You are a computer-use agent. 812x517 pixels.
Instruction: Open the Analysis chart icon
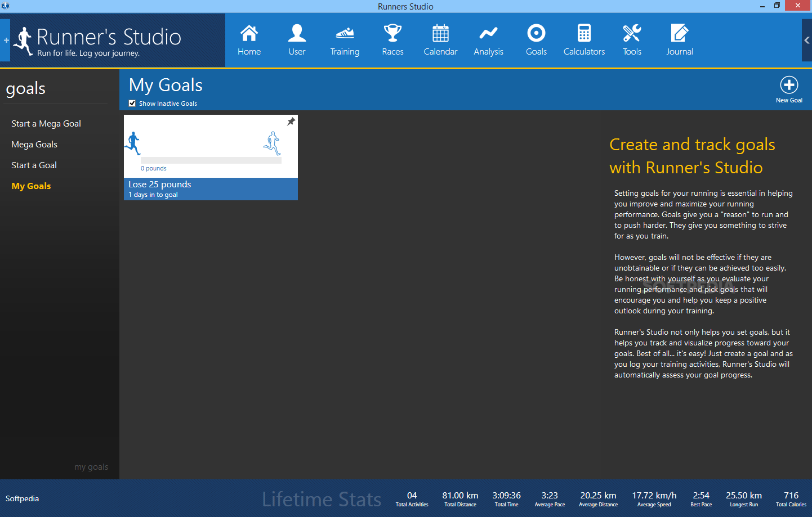point(488,34)
